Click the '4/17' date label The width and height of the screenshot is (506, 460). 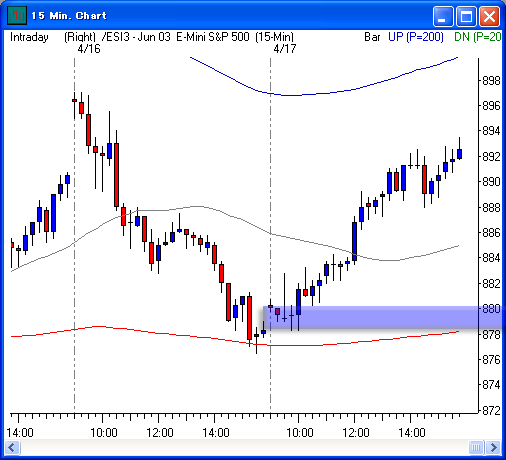pyautogui.click(x=285, y=49)
